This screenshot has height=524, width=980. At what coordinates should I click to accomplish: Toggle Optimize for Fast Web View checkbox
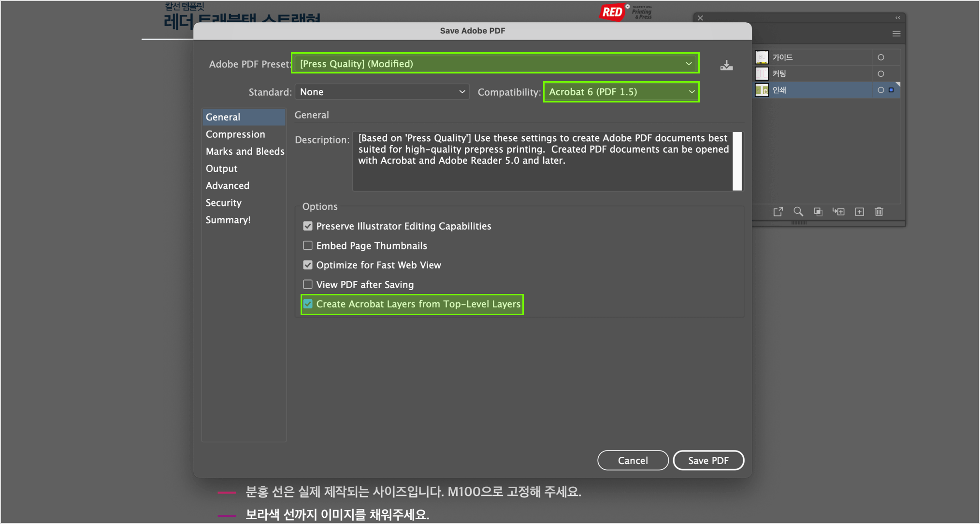click(308, 265)
